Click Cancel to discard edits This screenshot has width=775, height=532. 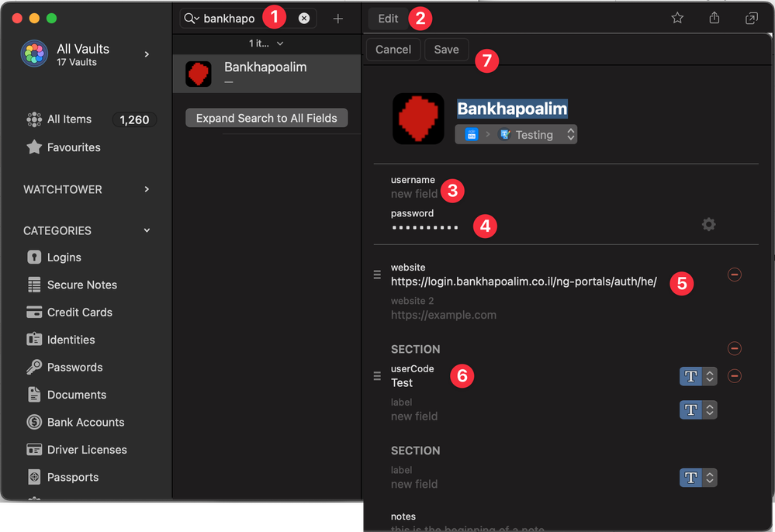(x=393, y=50)
